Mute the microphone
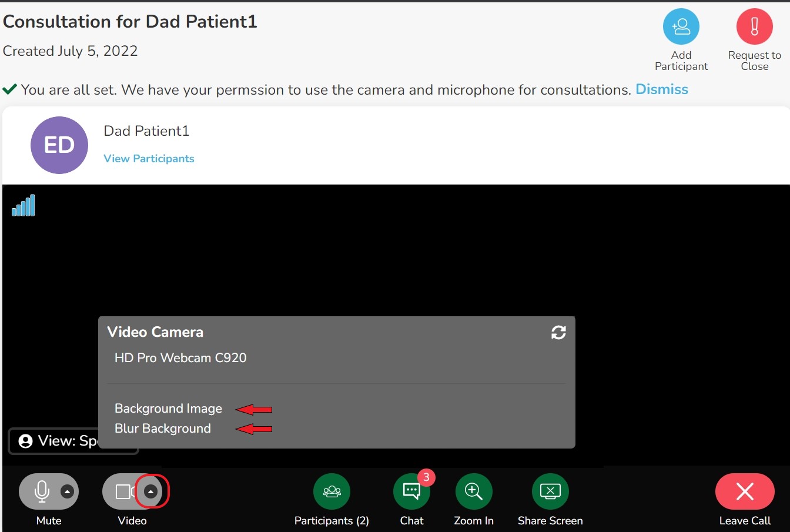Image resolution: width=790 pixels, height=532 pixels. (42, 491)
